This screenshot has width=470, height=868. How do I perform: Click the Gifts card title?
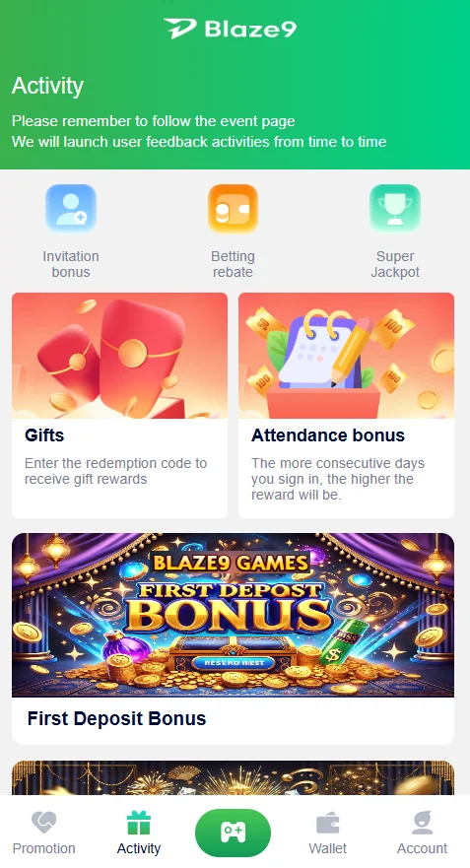coord(44,435)
